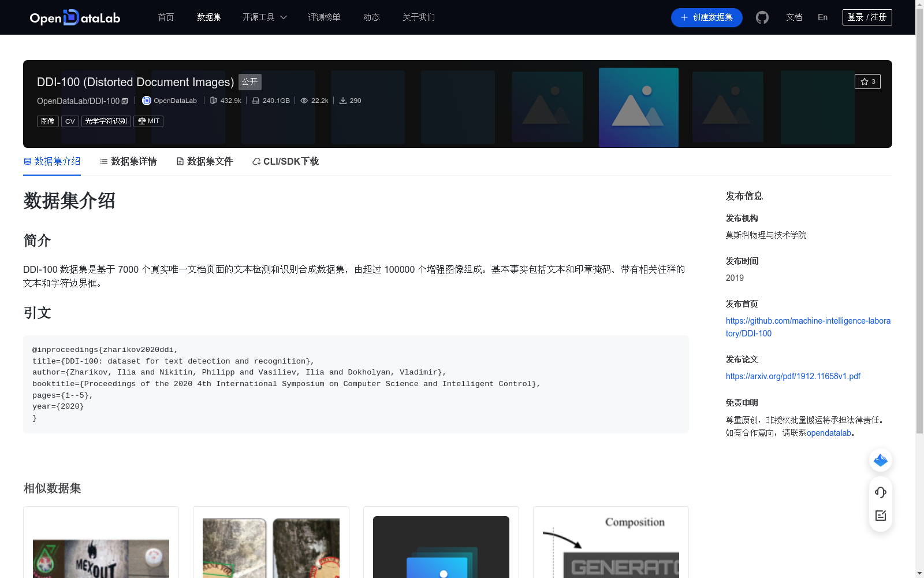This screenshot has height=578, width=924.
Task: Click the 相似数据集 heading
Action: (x=52, y=488)
